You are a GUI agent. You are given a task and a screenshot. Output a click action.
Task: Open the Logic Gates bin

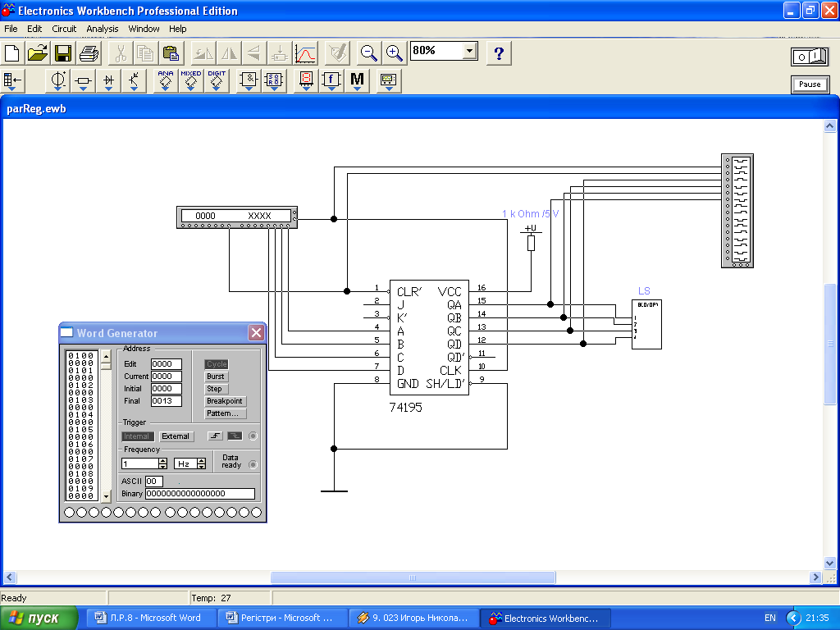249,81
